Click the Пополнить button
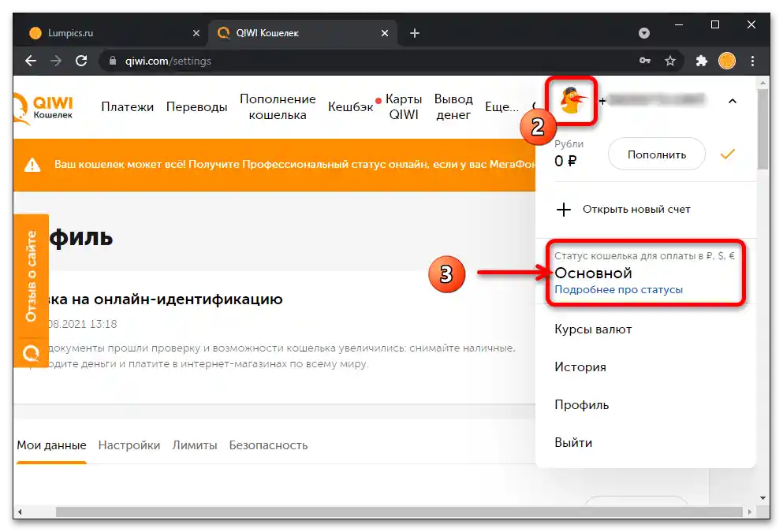This screenshot has width=783, height=532. (x=657, y=154)
